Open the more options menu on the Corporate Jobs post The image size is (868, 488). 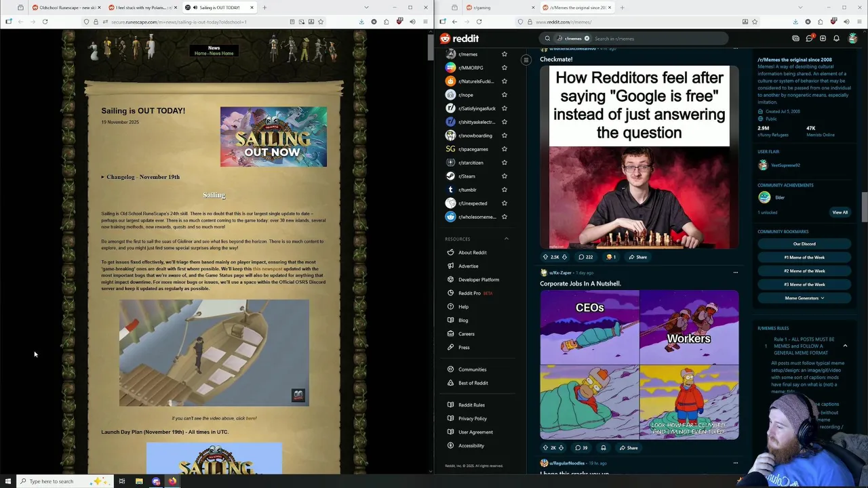coord(735,272)
